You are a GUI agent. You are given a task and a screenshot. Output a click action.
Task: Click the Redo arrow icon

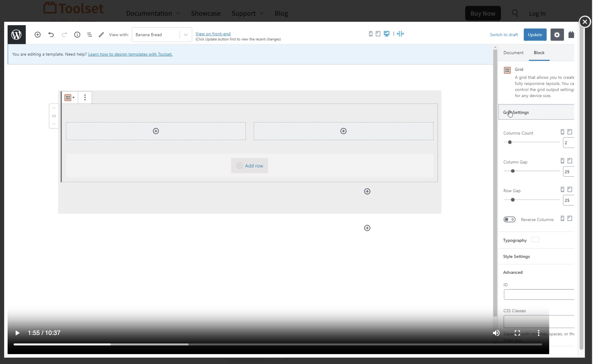[x=64, y=35]
